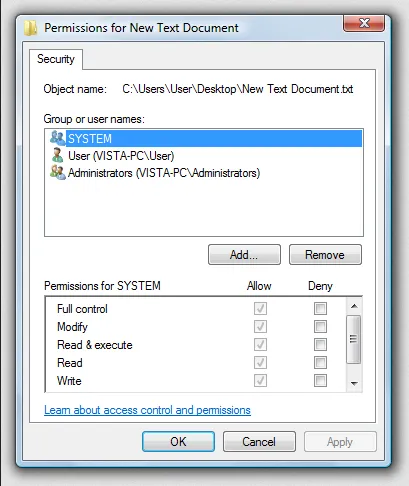Viewport: 409px width, 486px height.
Task: Click the Modify permission label
Action: coord(72,327)
